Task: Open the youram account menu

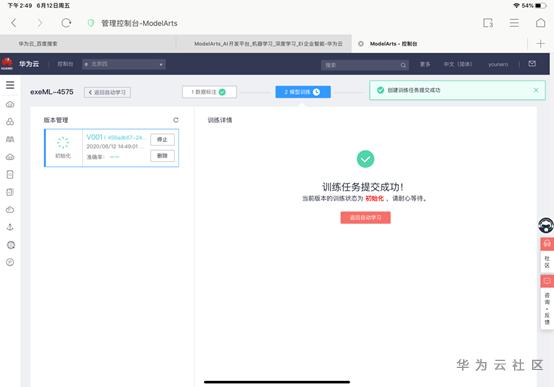Action: coord(498,64)
